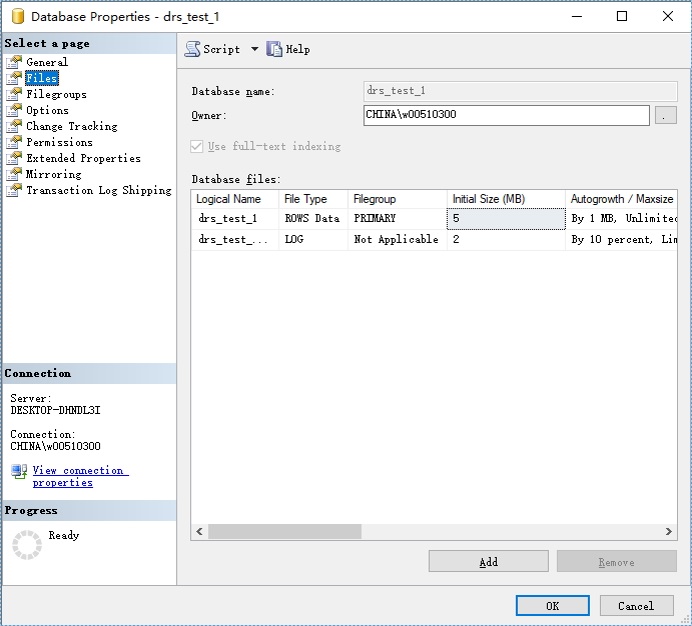Image resolution: width=692 pixels, height=626 pixels.
Task: Select the Mirroring page
Action: pyautogui.click(x=53, y=174)
